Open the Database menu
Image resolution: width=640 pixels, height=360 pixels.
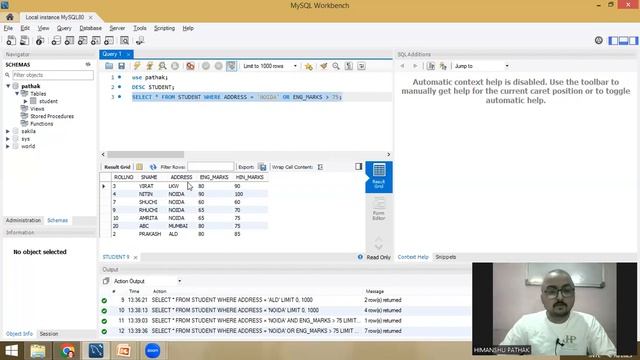(91, 28)
